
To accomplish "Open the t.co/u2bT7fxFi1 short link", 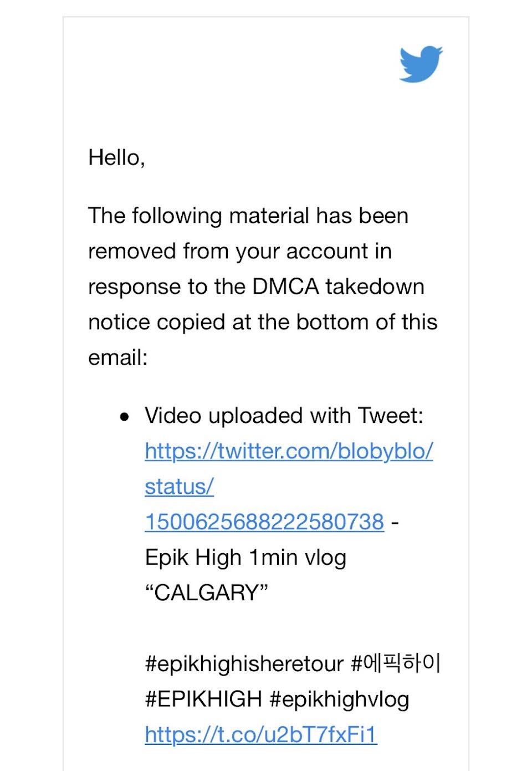I will (261, 735).
